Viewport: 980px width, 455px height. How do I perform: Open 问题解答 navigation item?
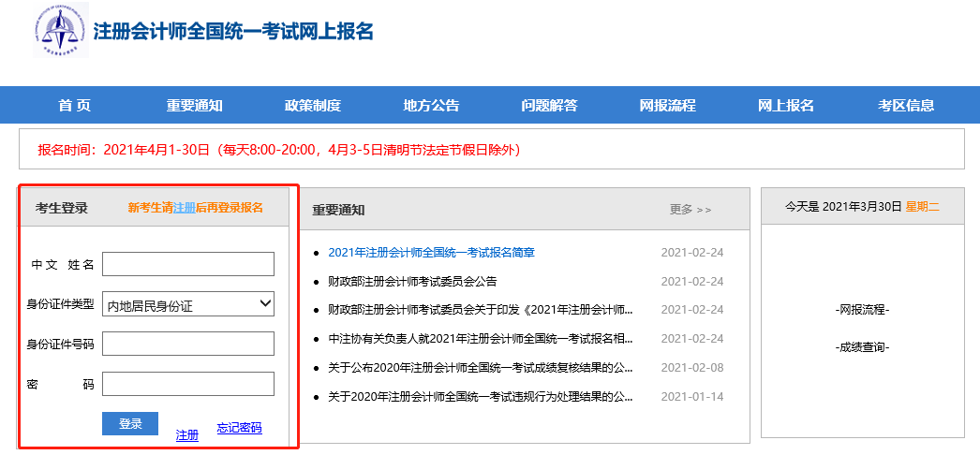549,105
